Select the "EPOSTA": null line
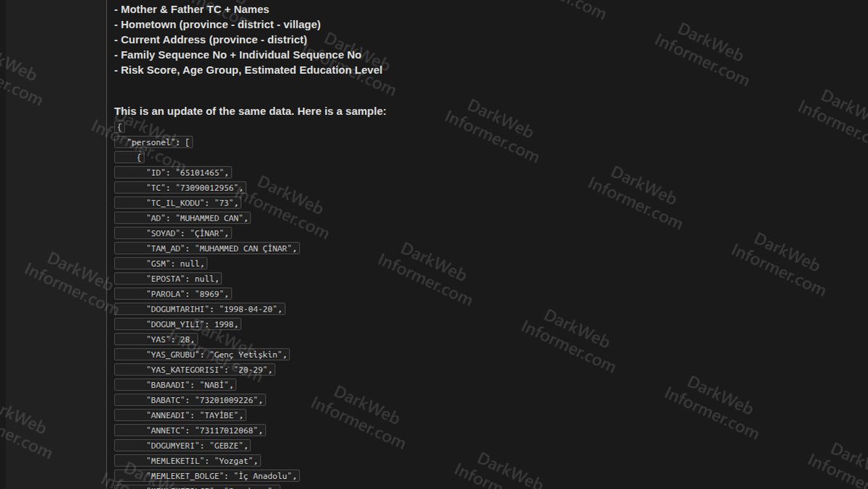The height and width of the screenshot is (489, 868). click(168, 278)
